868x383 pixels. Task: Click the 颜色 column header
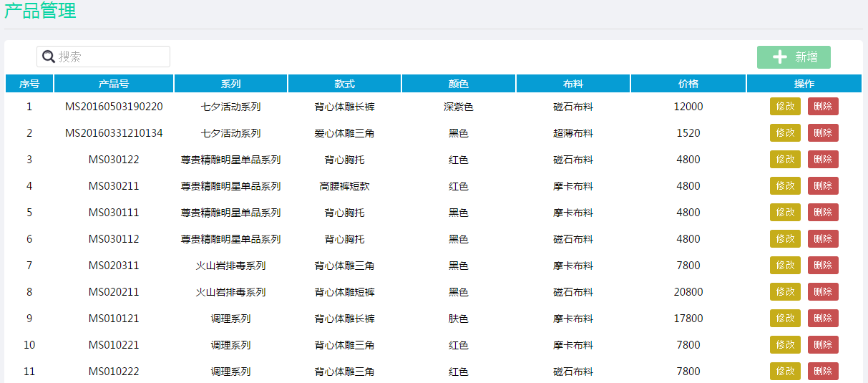(x=459, y=84)
